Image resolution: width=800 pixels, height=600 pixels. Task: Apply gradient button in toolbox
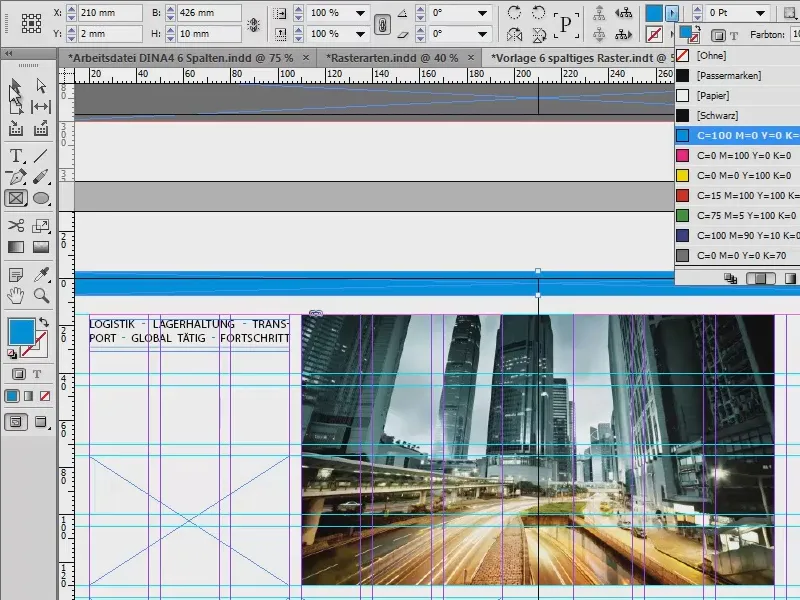click(29, 396)
